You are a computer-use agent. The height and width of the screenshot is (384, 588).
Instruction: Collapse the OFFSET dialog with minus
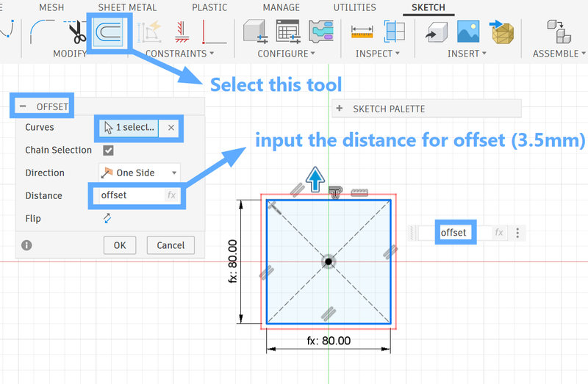pos(23,106)
